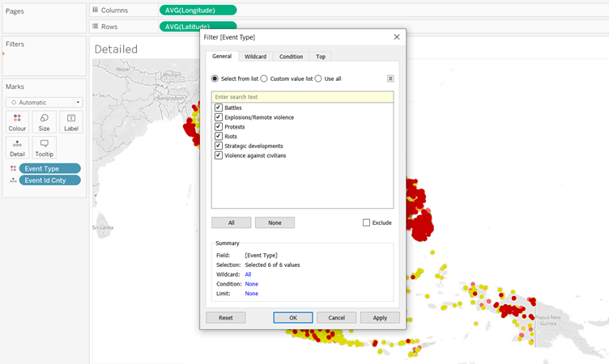The height and width of the screenshot is (364, 609).
Task: Uncheck the Battles checkbox
Action: [x=219, y=108]
